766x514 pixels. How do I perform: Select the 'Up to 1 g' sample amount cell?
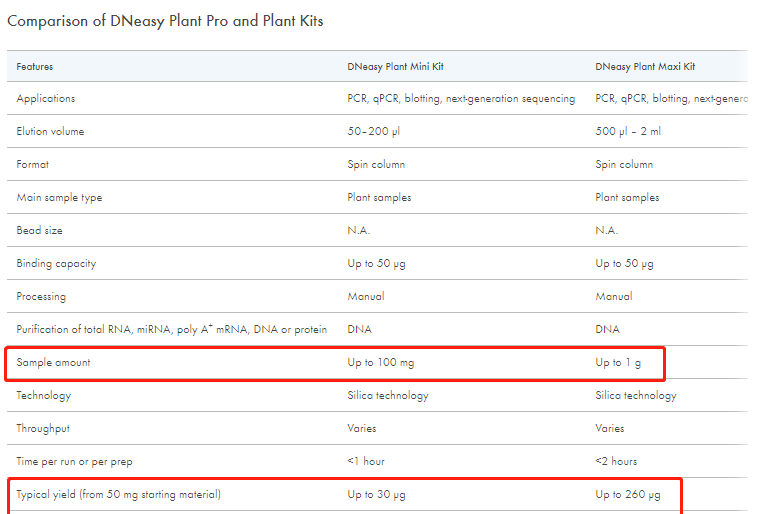618,363
